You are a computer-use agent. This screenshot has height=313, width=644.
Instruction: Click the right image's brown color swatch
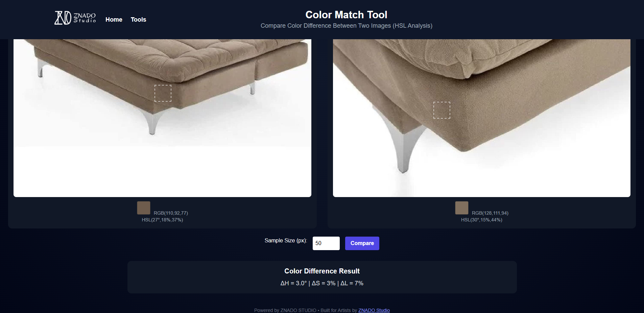(462, 208)
